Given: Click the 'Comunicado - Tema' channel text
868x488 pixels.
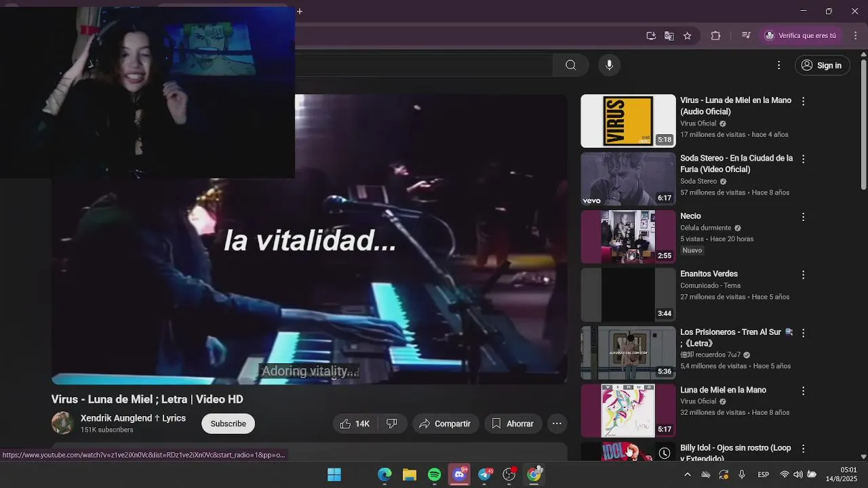Looking at the screenshot, I should coord(710,285).
